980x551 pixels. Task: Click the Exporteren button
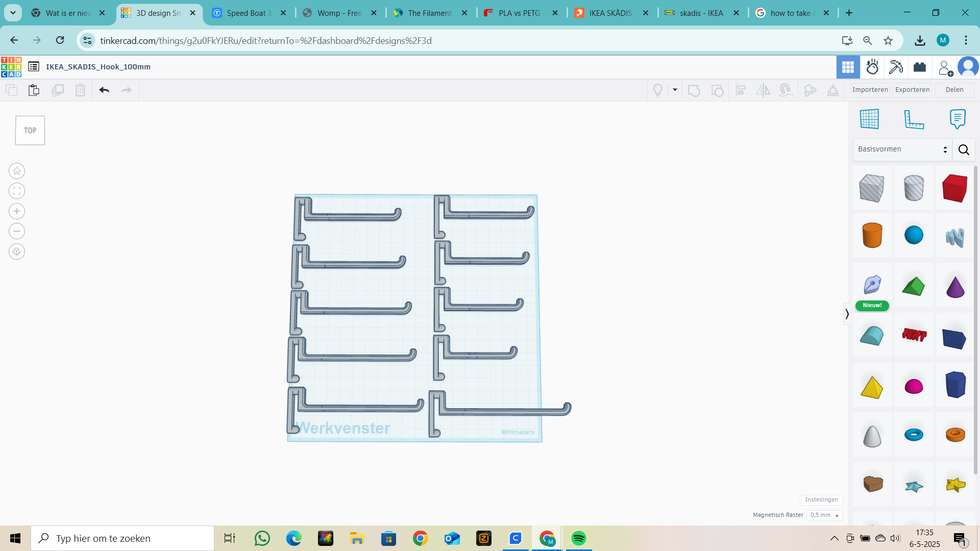coord(912,90)
